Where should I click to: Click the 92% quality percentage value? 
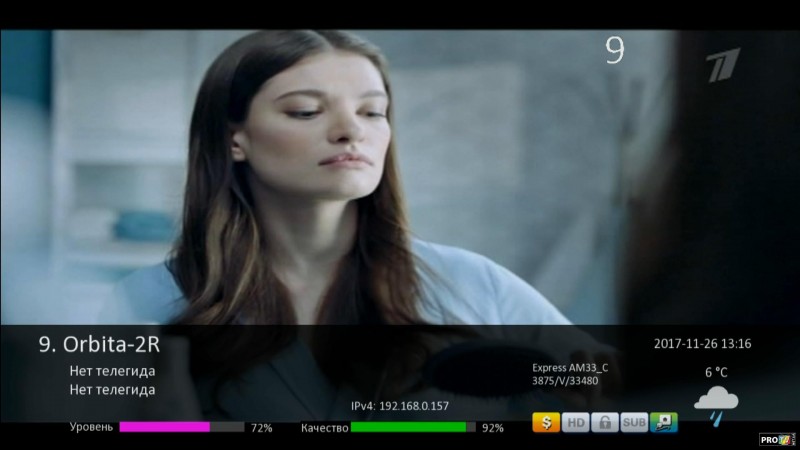point(492,428)
